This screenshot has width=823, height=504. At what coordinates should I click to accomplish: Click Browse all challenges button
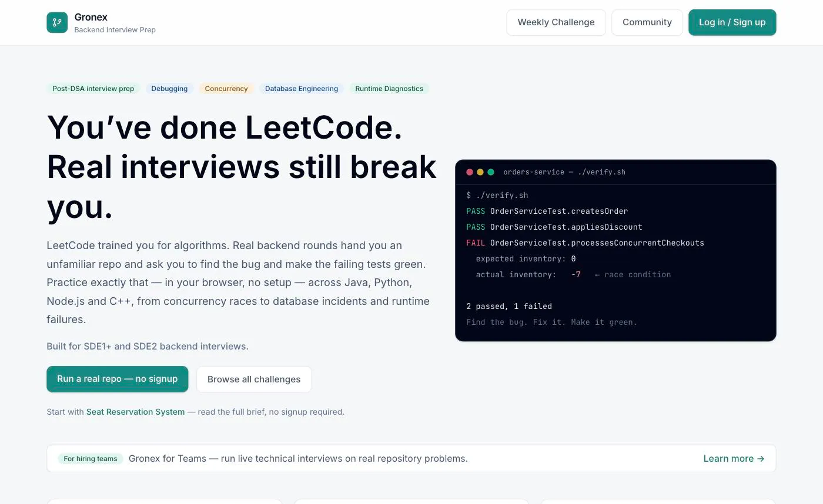pos(254,379)
